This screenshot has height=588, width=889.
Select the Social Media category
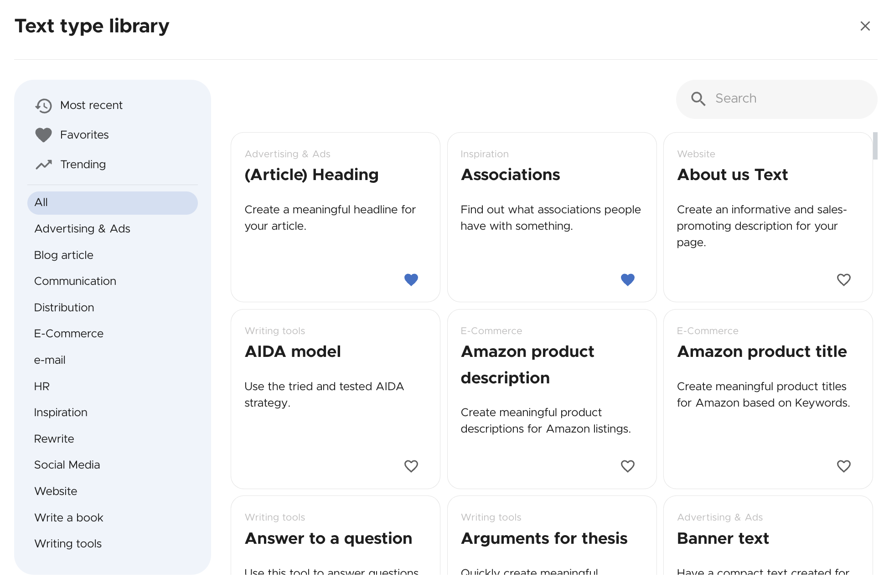point(67,464)
